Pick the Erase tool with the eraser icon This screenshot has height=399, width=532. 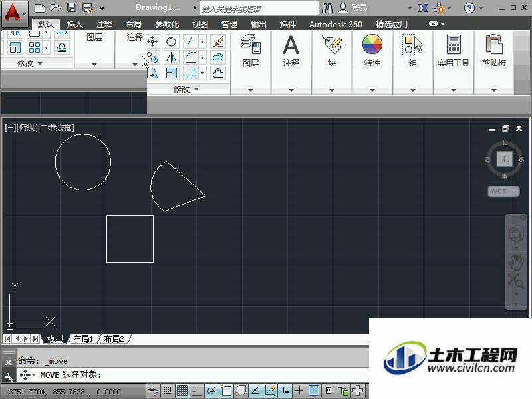pos(218,41)
